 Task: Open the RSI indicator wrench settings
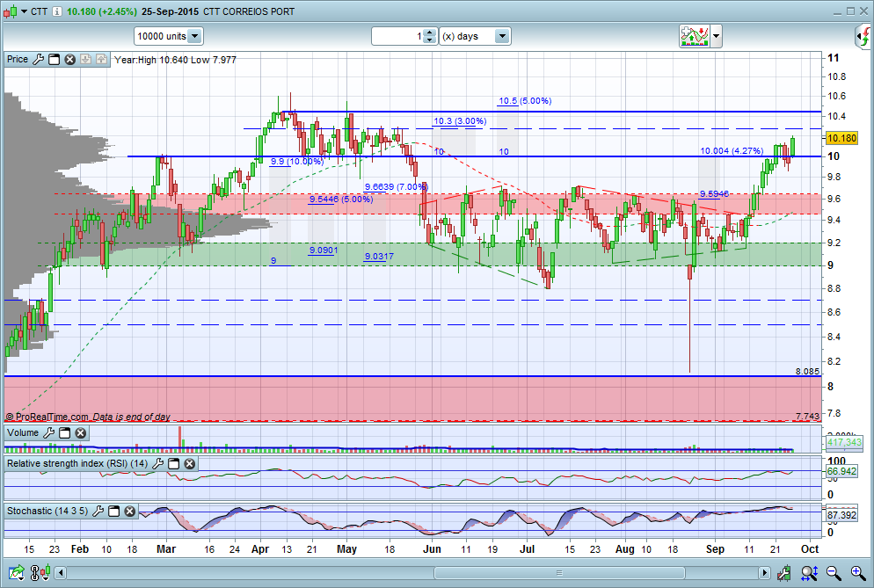click(x=158, y=463)
